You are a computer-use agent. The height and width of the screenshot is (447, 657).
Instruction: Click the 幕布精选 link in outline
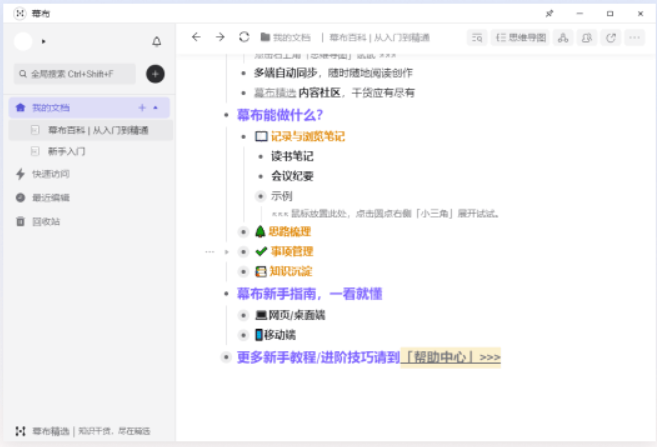tap(275, 93)
